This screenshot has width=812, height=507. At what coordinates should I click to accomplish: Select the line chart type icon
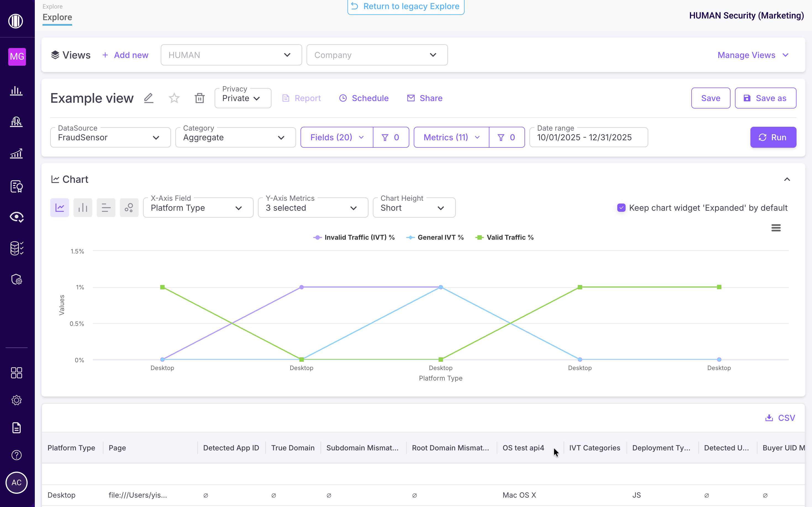point(60,208)
